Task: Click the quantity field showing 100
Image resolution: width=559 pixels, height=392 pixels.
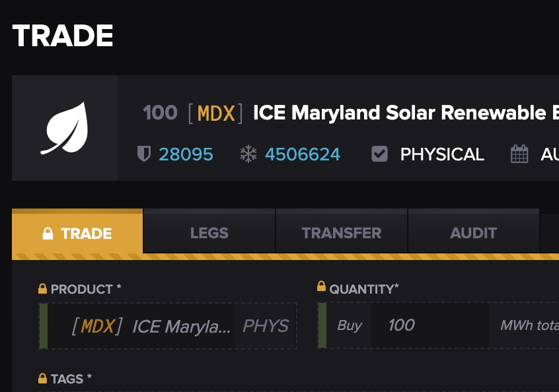Action: pyautogui.click(x=429, y=325)
